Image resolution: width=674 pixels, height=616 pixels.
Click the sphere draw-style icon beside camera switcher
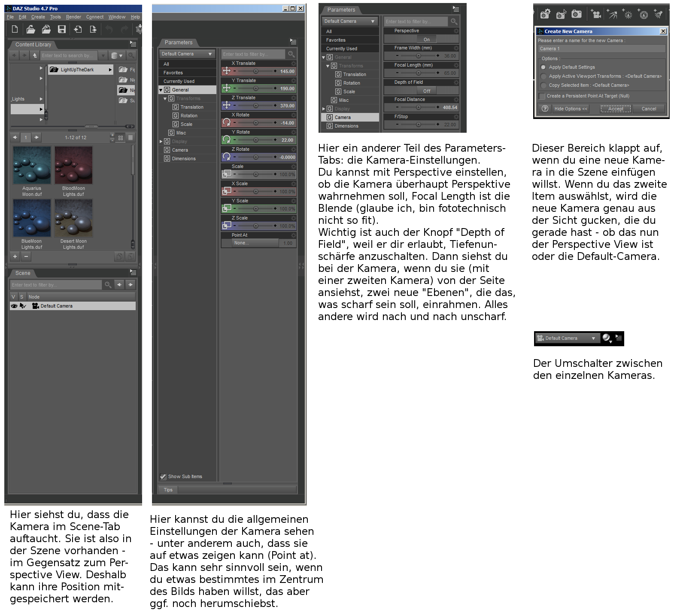pos(606,338)
